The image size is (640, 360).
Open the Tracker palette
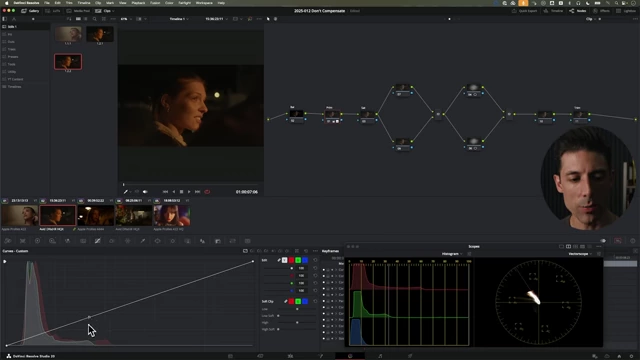(173, 241)
